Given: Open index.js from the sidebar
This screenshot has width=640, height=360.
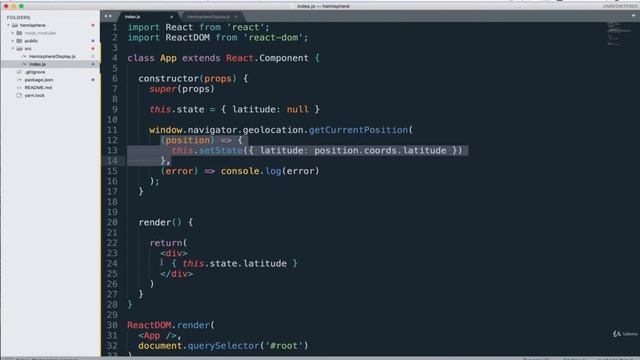Looking at the screenshot, I should [37, 64].
